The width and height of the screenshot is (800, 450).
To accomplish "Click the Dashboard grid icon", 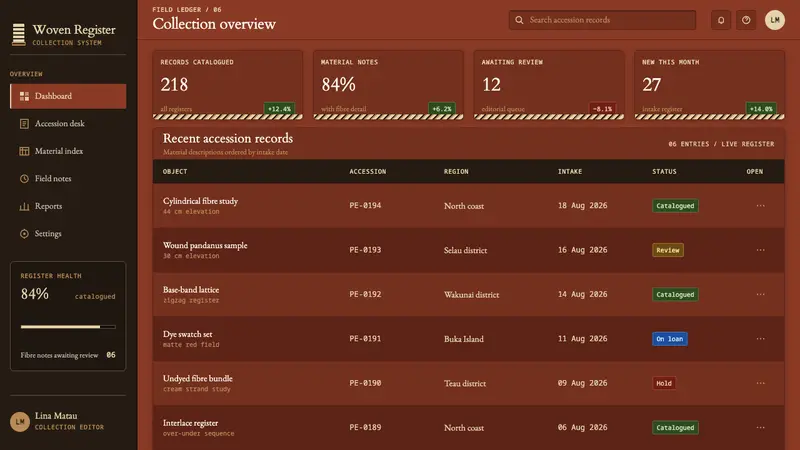I will 24,96.
